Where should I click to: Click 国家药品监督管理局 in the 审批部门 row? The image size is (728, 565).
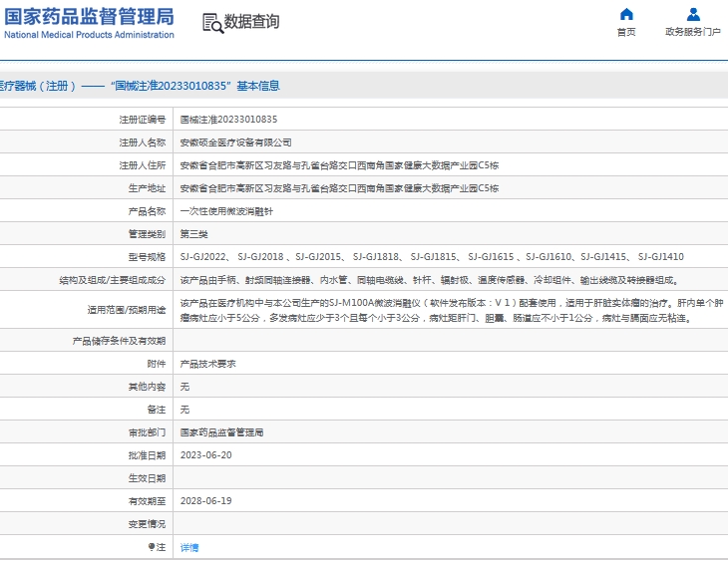tap(221, 432)
